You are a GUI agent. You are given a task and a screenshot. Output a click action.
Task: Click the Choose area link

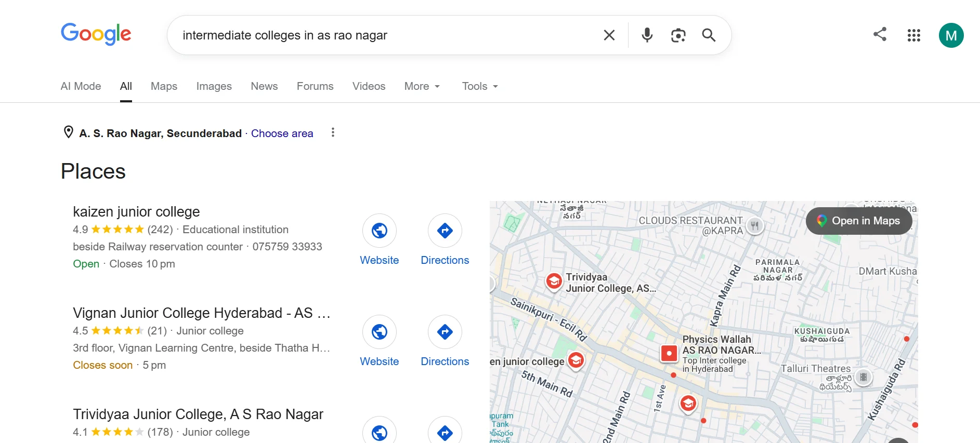282,133
